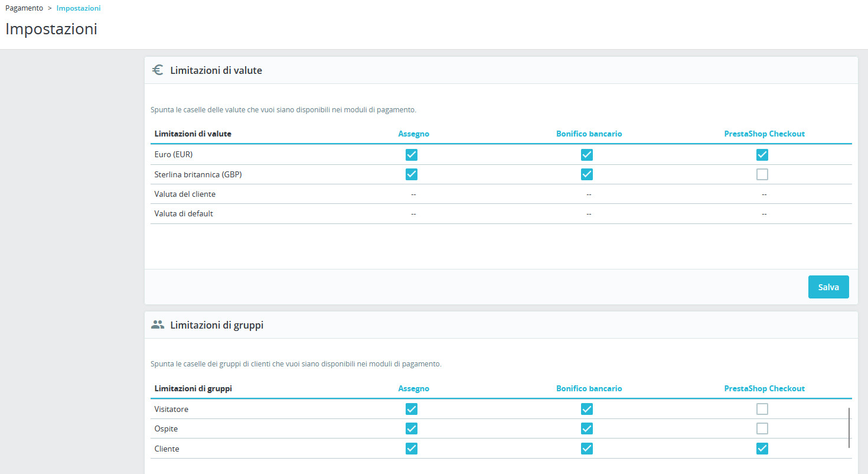Image resolution: width=868 pixels, height=474 pixels.
Task: Enable Sterlina britannica for PrestaShop Checkout
Action: 762,174
